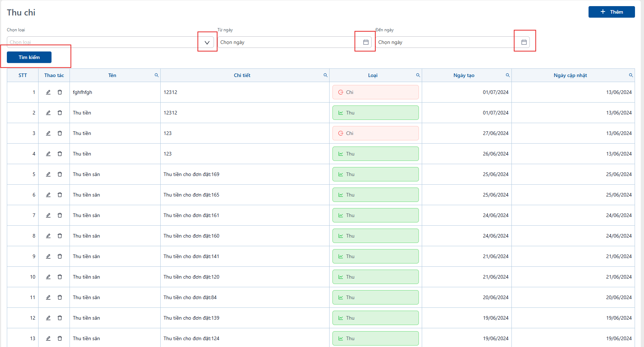The width and height of the screenshot is (644, 347).
Task: Search icon in Ngày tạo column header
Action: (508, 75)
